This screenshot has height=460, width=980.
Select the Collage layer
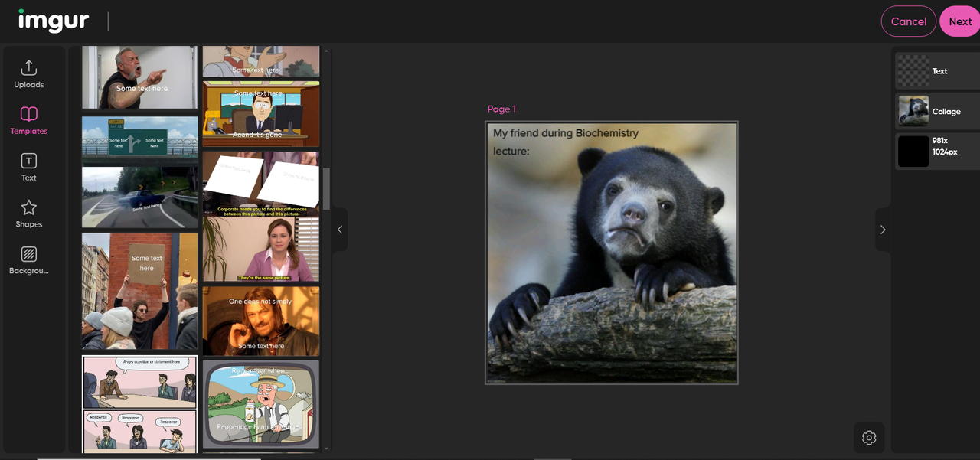pos(938,111)
